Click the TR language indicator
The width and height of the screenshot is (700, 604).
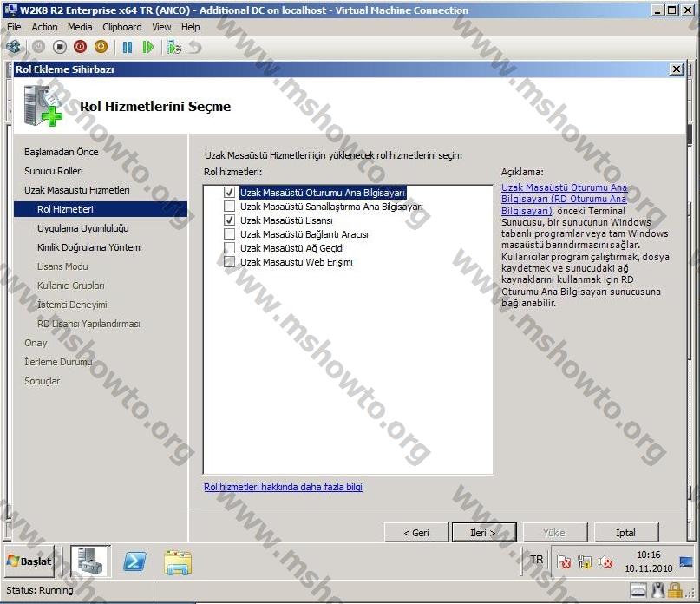point(537,560)
